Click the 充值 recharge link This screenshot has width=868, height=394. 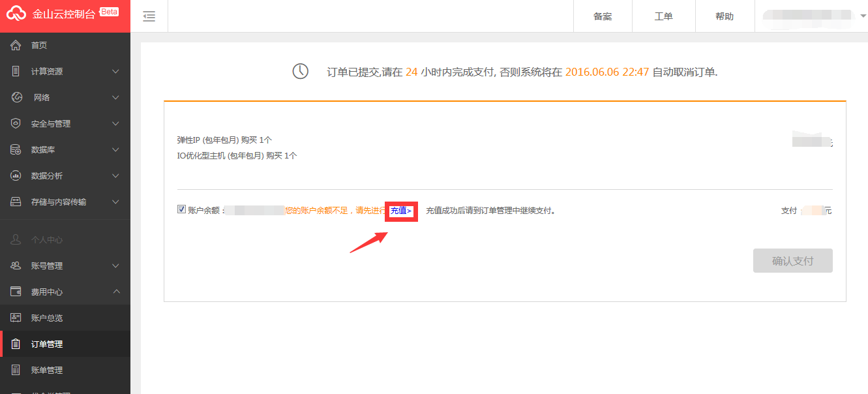pos(400,211)
